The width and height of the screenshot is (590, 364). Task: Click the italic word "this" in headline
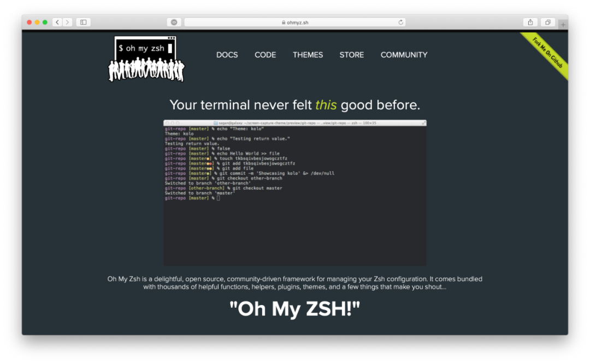(x=326, y=105)
